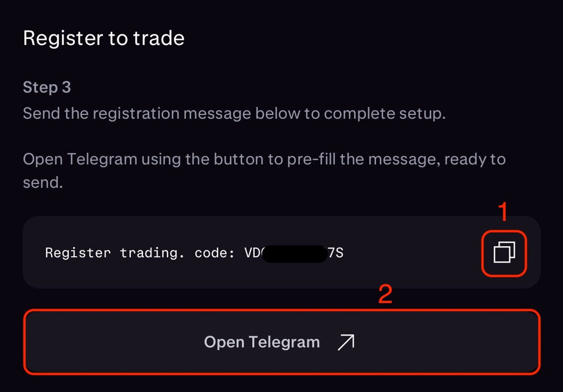Click the word "Telegram" in the instruction paragraph
The height and width of the screenshot is (392, 563).
(x=102, y=159)
